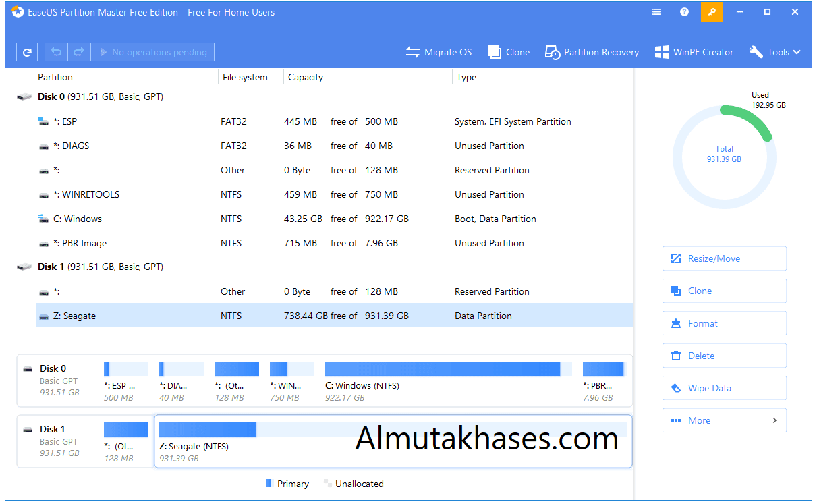This screenshot has width=817, height=504.
Task: Click the redo arrow icon
Action: click(x=79, y=52)
